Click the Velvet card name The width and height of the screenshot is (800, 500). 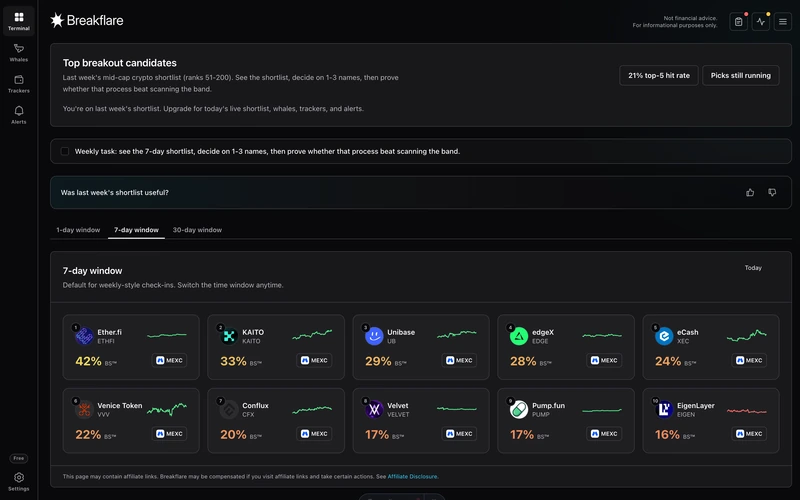(397, 406)
